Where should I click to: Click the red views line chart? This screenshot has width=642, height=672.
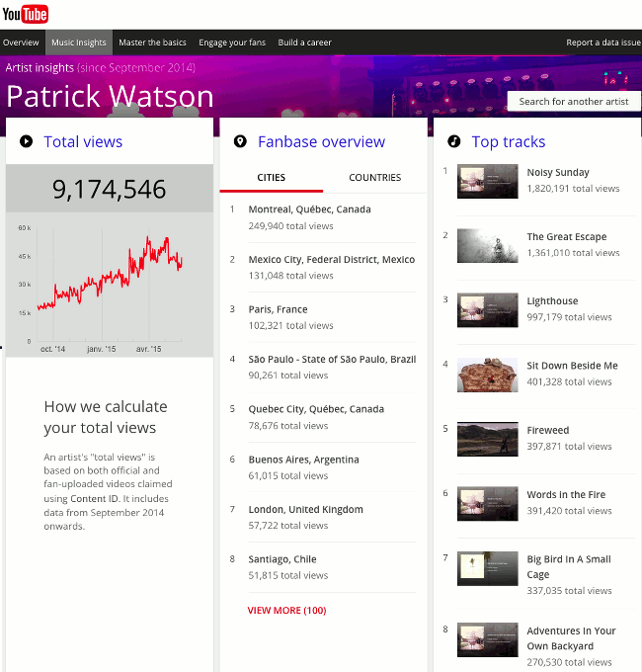pos(110,275)
